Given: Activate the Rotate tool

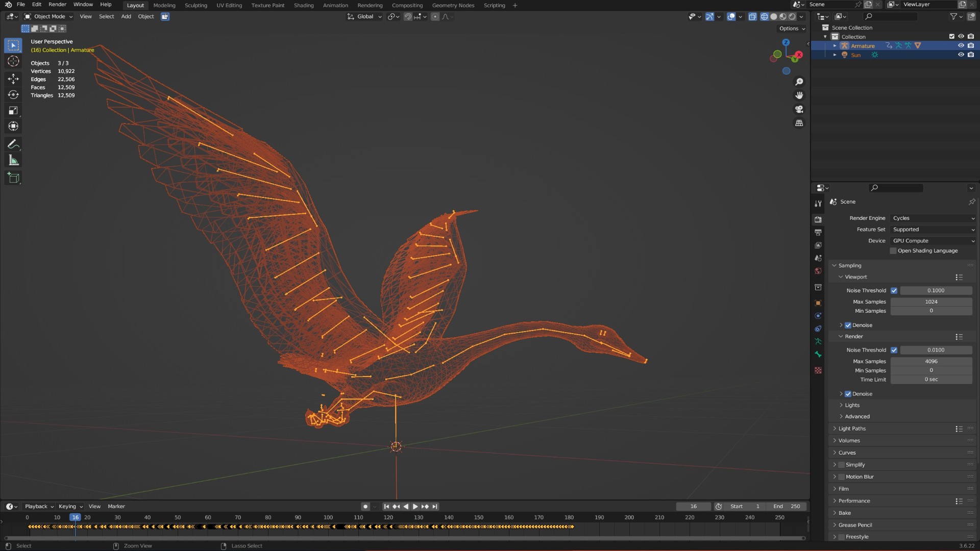Looking at the screenshot, I should point(13,94).
